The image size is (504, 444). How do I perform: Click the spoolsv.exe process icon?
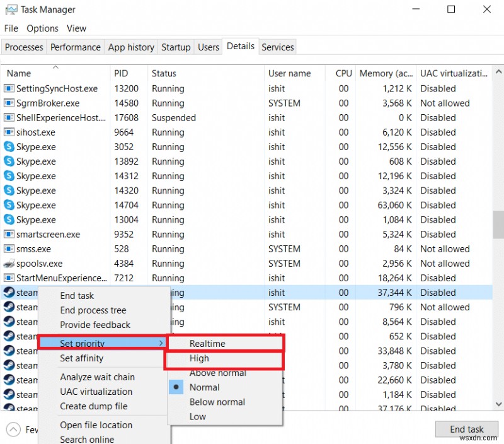(x=9, y=264)
